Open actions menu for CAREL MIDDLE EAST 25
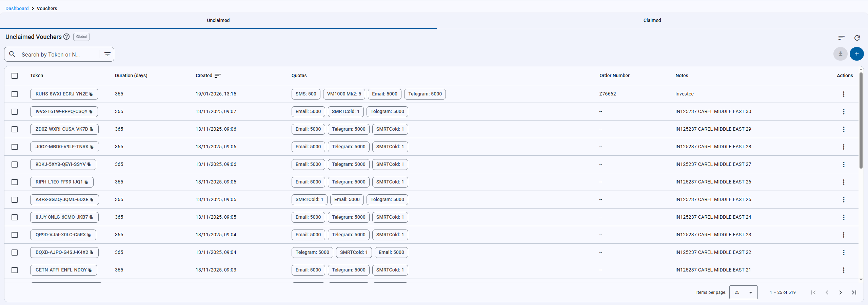This screenshot has height=305, width=868. pyautogui.click(x=844, y=200)
